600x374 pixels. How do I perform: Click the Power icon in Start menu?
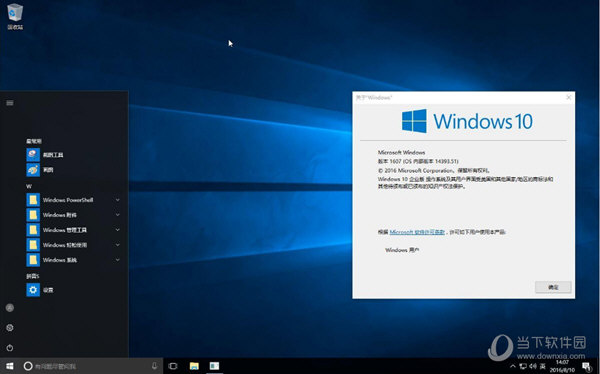(10, 348)
